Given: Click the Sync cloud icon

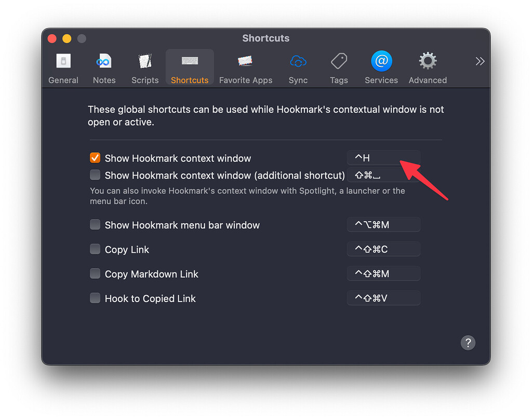Looking at the screenshot, I should coord(298,66).
